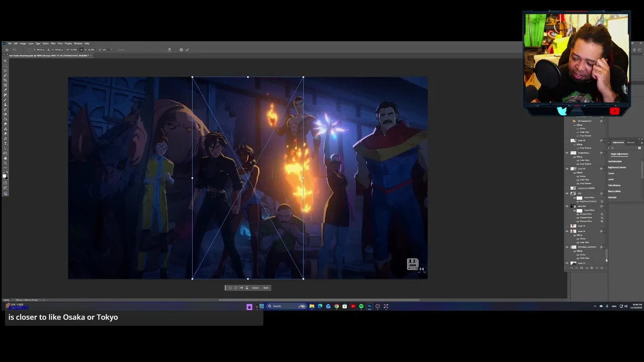Click flip horizontal icon in contextual task bar
644x362 pixels.
(241, 288)
